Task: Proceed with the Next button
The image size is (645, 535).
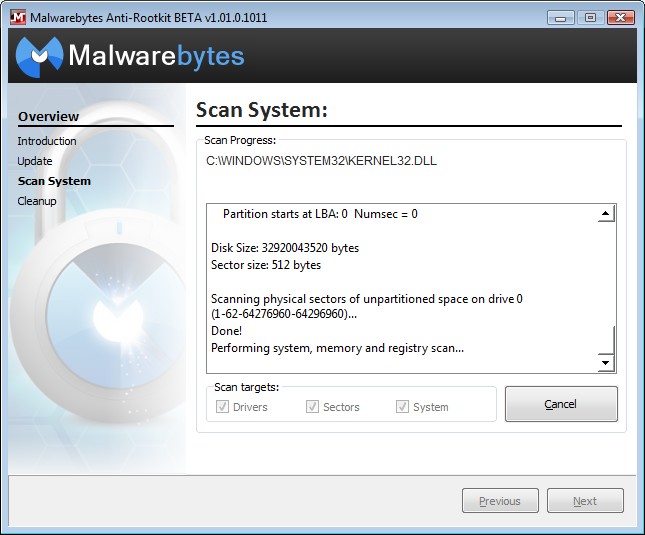Action: (x=585, y=500)
